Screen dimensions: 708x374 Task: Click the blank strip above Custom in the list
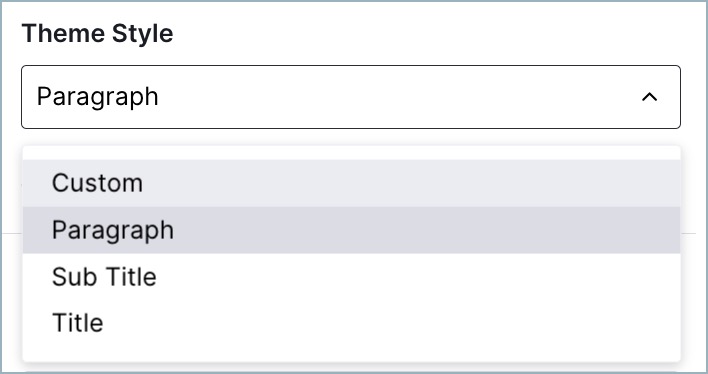351,153
